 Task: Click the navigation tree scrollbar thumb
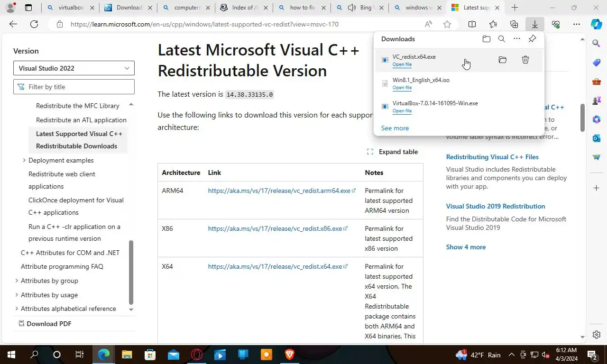click(131, 272)
